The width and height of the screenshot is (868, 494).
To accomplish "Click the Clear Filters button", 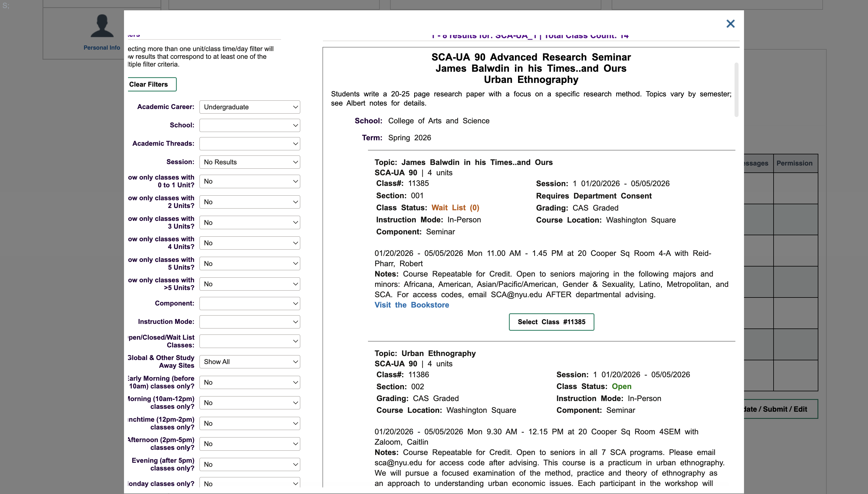I will pyautogui.click(x=151, y=84).
